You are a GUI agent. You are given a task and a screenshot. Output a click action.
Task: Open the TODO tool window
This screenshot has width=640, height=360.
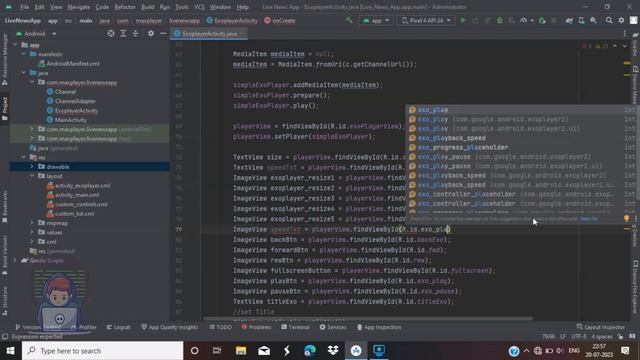click(220, 327)
